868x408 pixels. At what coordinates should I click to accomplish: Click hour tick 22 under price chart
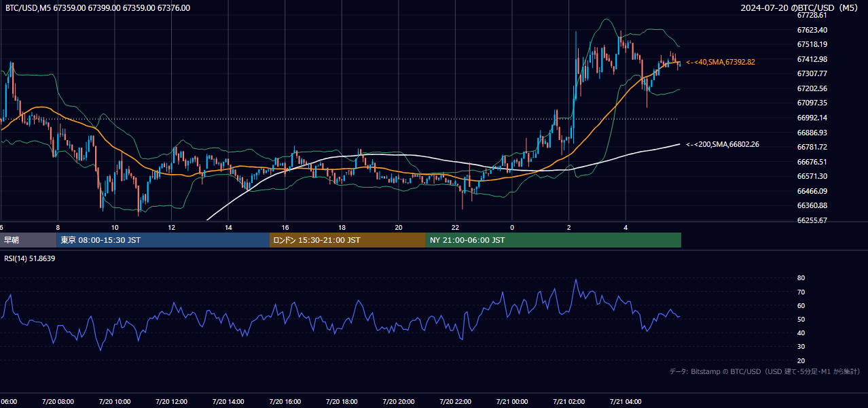pyautogui.click(x=455, y=228)
